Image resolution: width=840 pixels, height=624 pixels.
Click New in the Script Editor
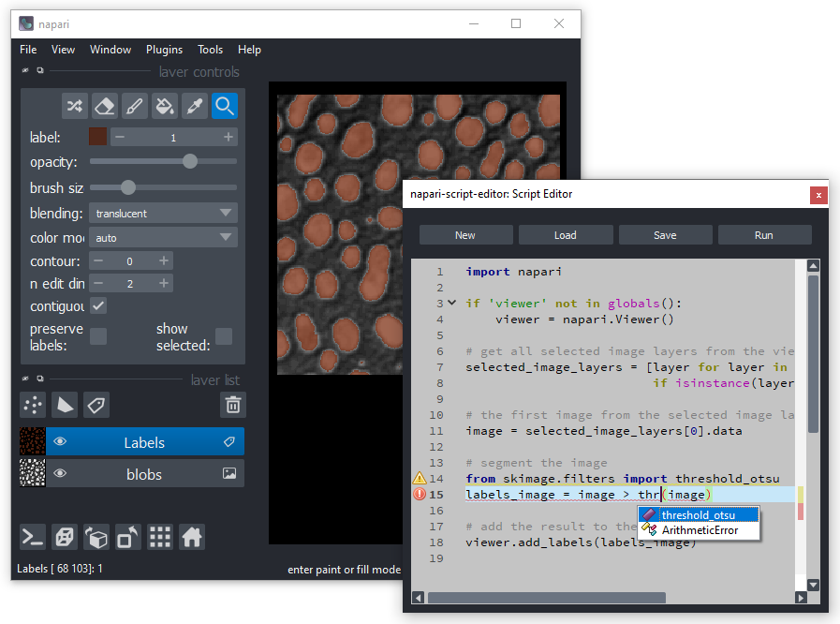click(465, 235)
